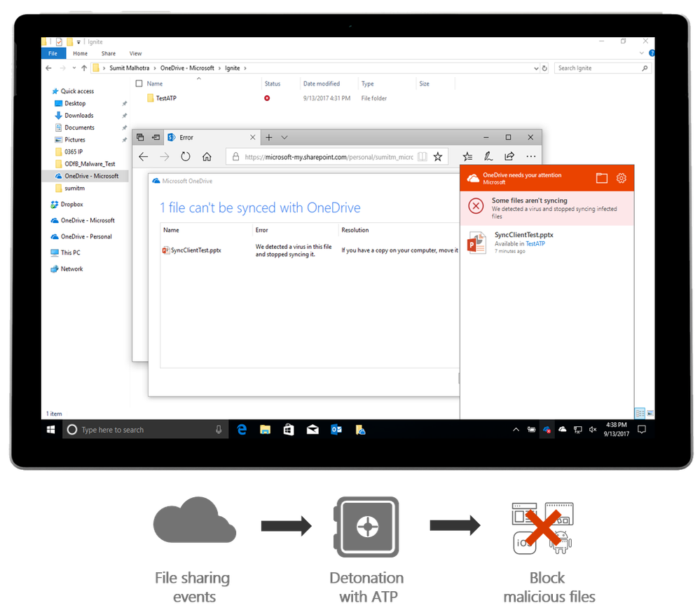The width and height of the screenshot is (700, 615).
Task: Close the Error tab in Edge
Action: click(253, 137)
